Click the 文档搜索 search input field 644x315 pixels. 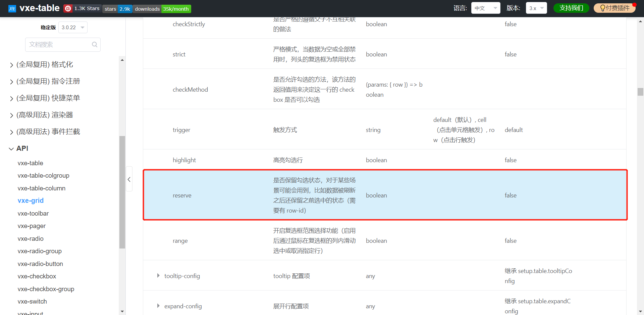tap(57, 44)
